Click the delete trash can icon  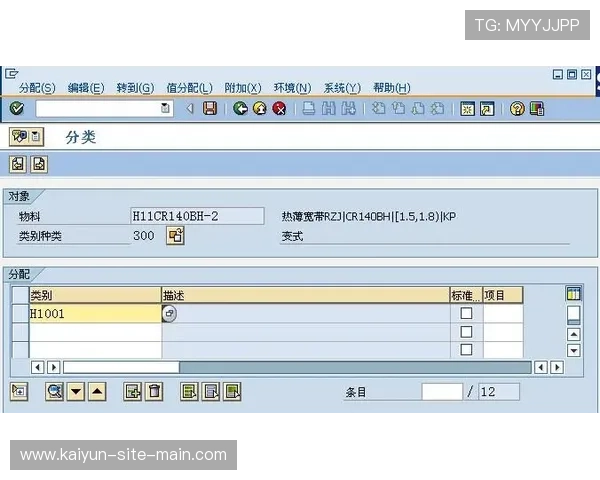[154, 392]
